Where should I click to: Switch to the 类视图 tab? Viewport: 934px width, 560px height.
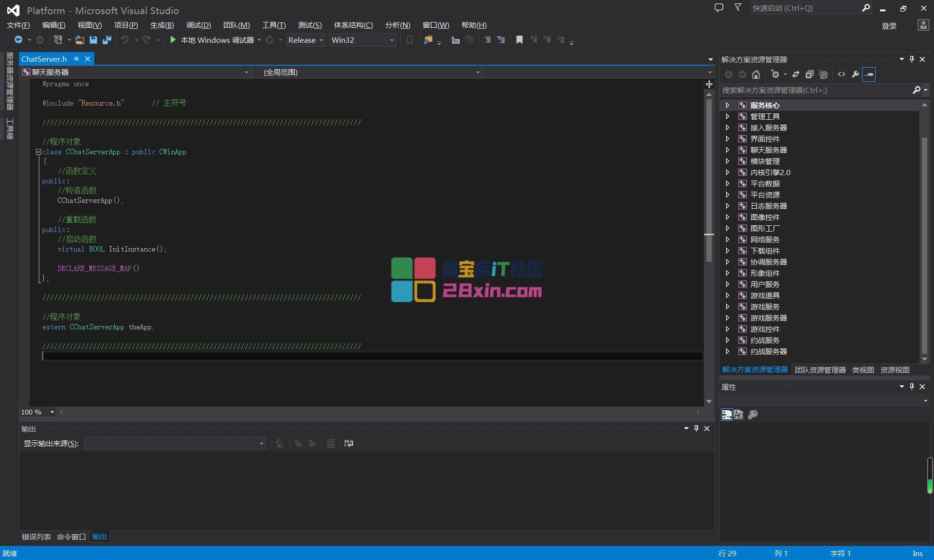pos(863,370)
